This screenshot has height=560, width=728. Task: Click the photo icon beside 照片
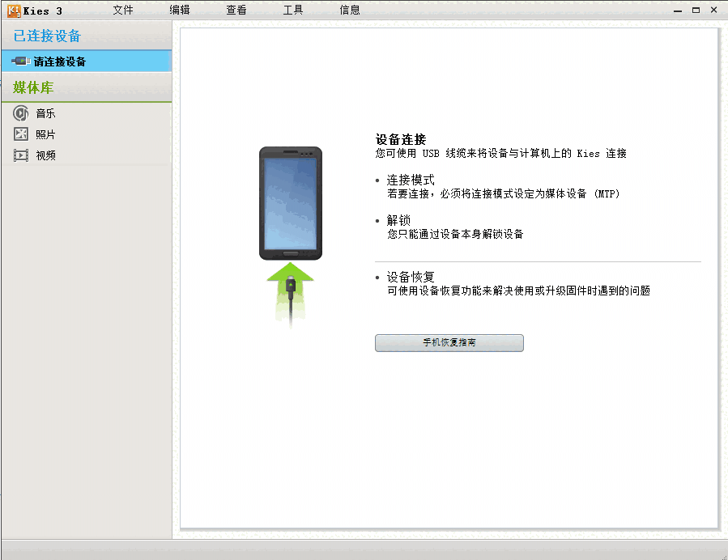20,134
